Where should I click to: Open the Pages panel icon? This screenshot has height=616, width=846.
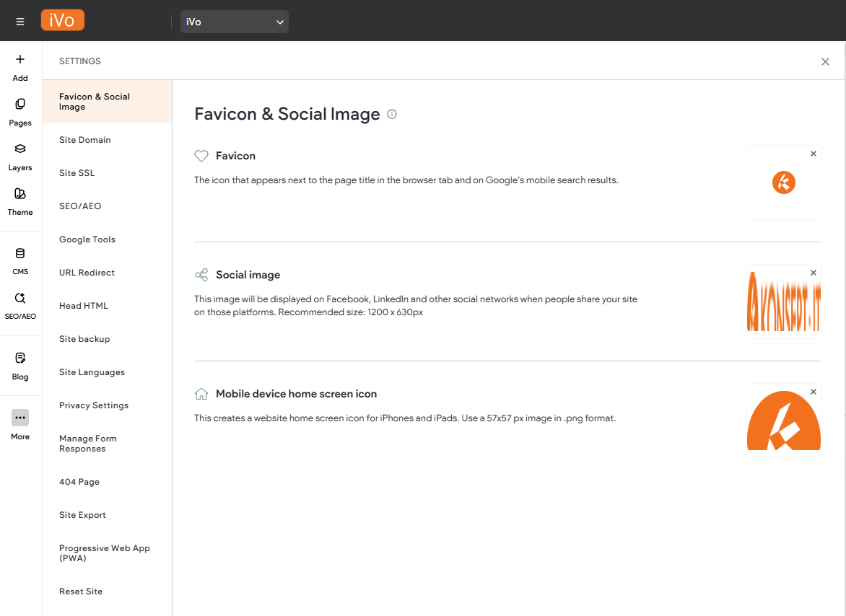point(20,105)
